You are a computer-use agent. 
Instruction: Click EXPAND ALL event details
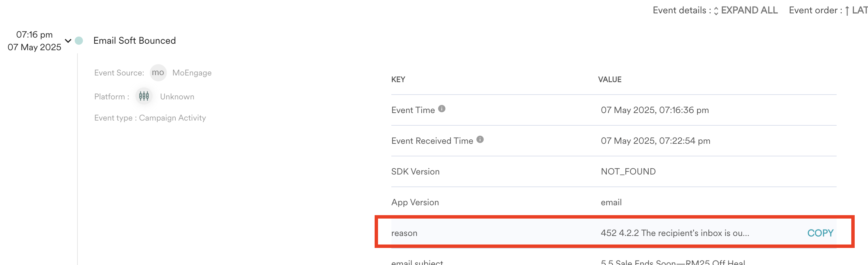tap(749, 10)
